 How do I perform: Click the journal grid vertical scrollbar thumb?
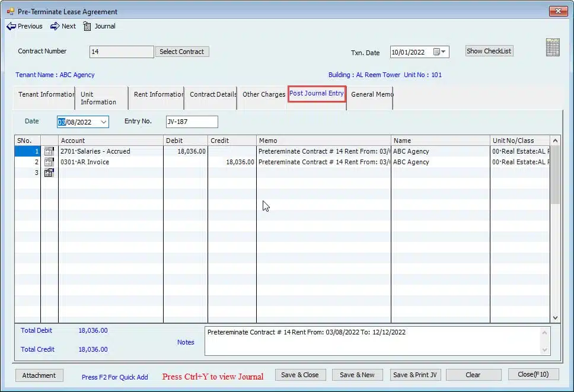pyautogui.click(x=555, y=175)
